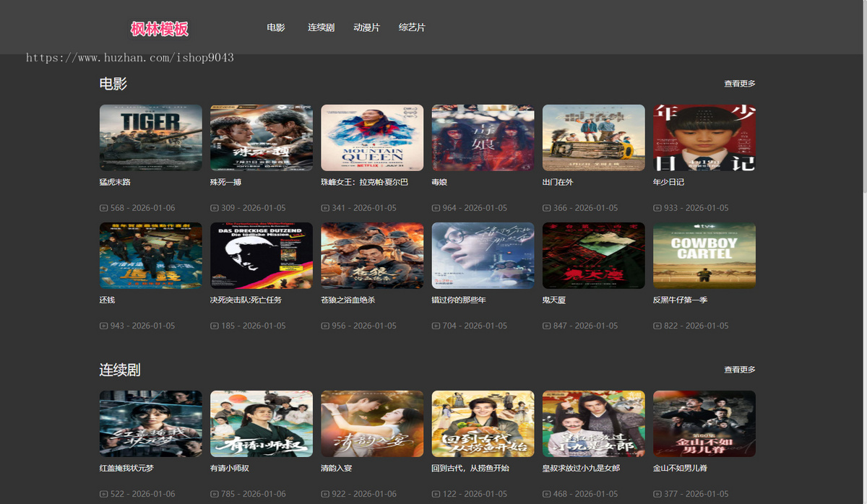Open the Mountain Queen poster thumbnail
This screenshot has height=504, width=867.
tap(372, 138)
